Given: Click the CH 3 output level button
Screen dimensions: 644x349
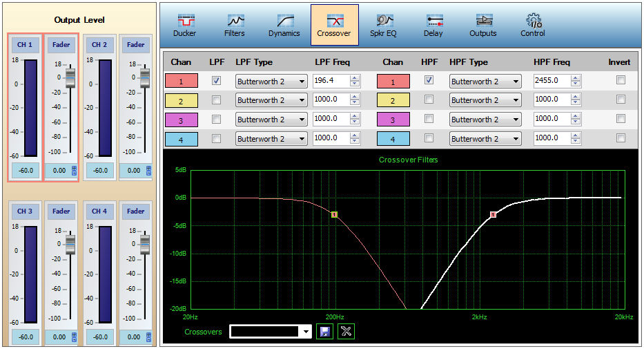Looking at the screenshot, I should point(25,211).
